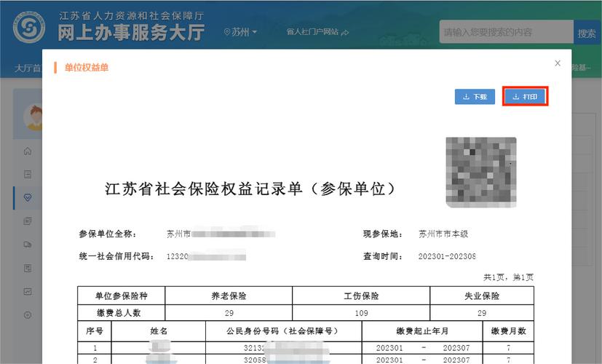
Task: Click the 姓名 column header
Action: tap(159, 331)
